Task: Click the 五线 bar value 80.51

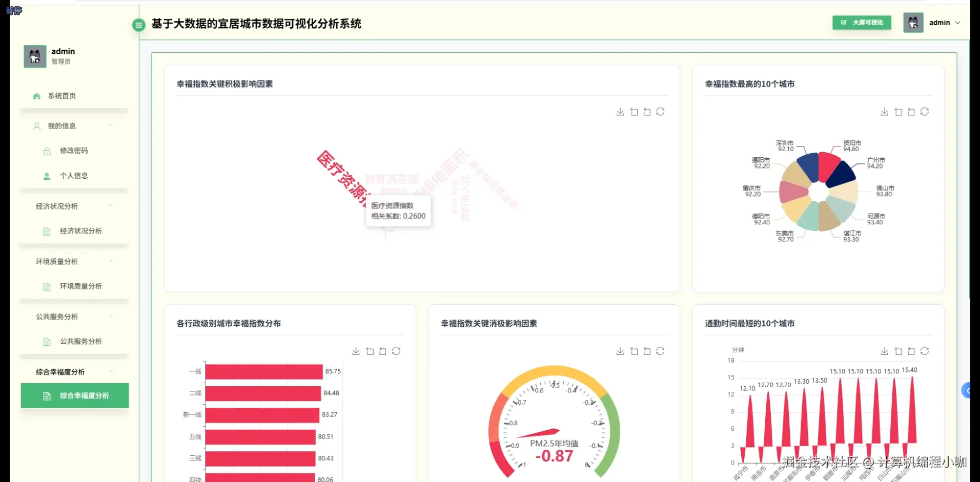Action: point(325,436)
